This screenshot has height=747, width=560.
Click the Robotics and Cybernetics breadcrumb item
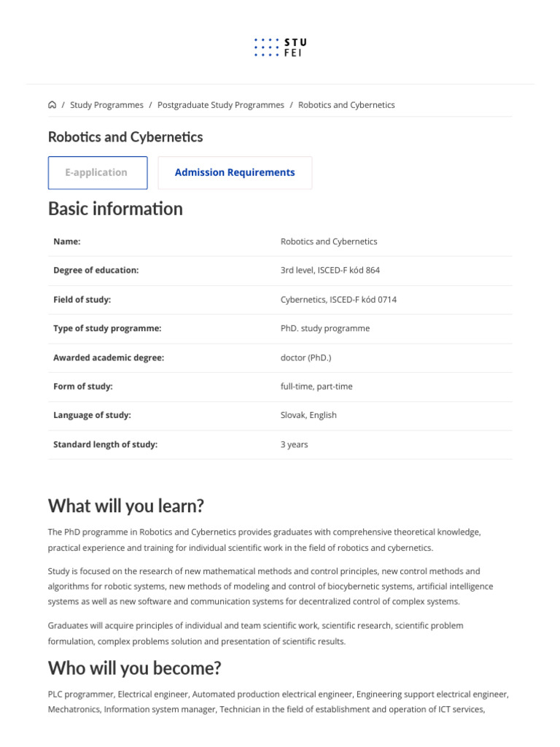coord(346,105)
